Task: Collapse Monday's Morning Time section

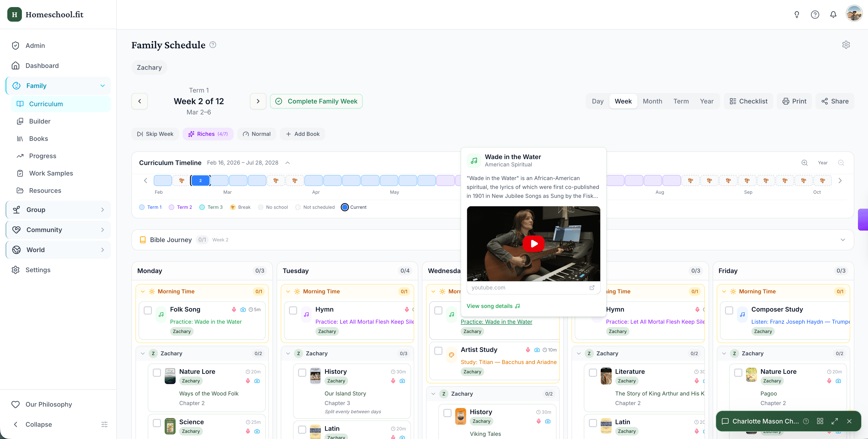Action: [143, 292]
